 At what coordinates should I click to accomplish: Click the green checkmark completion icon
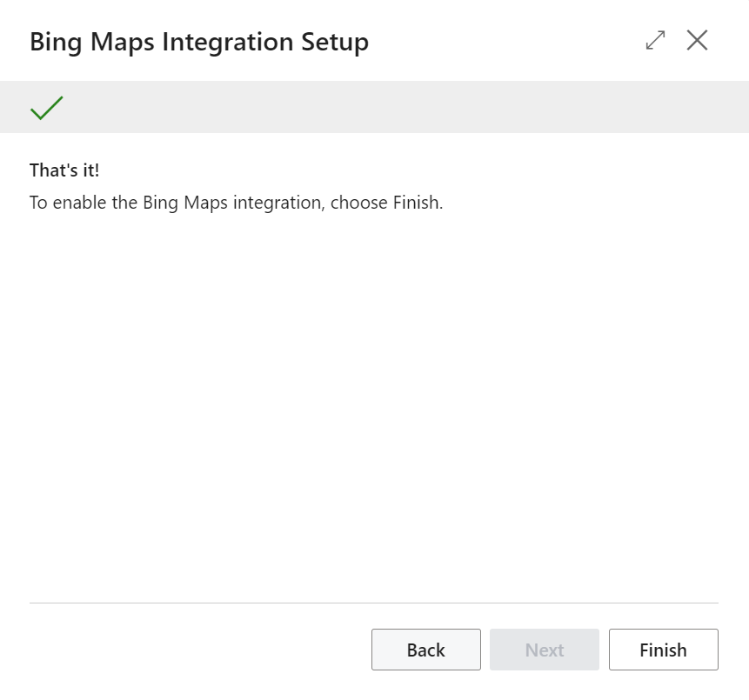click(x=46, y=108)
